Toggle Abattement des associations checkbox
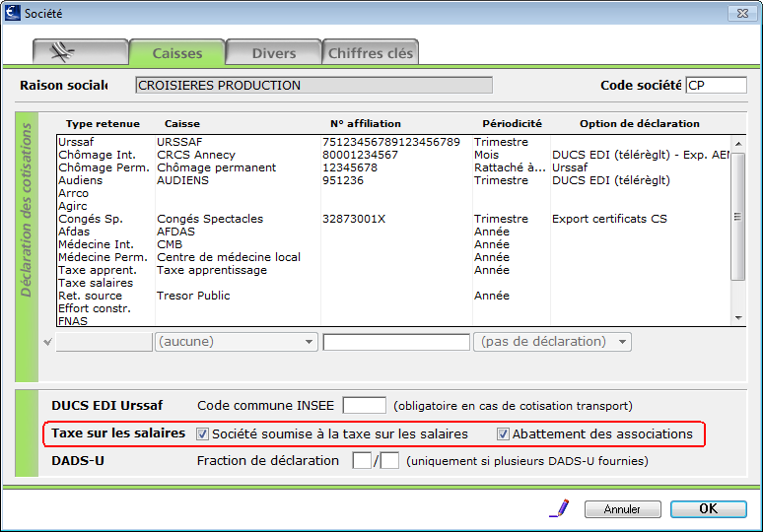 point(503,433)
